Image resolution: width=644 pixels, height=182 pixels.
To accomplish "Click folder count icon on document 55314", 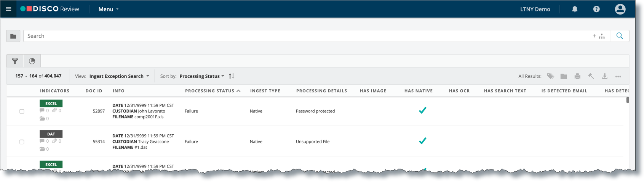I will click(42, 149).
